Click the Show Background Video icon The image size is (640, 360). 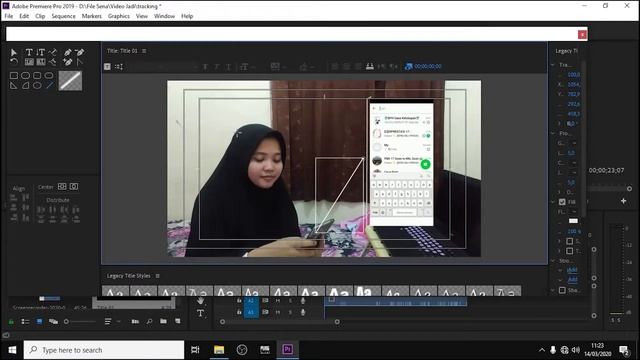point(409,67)
